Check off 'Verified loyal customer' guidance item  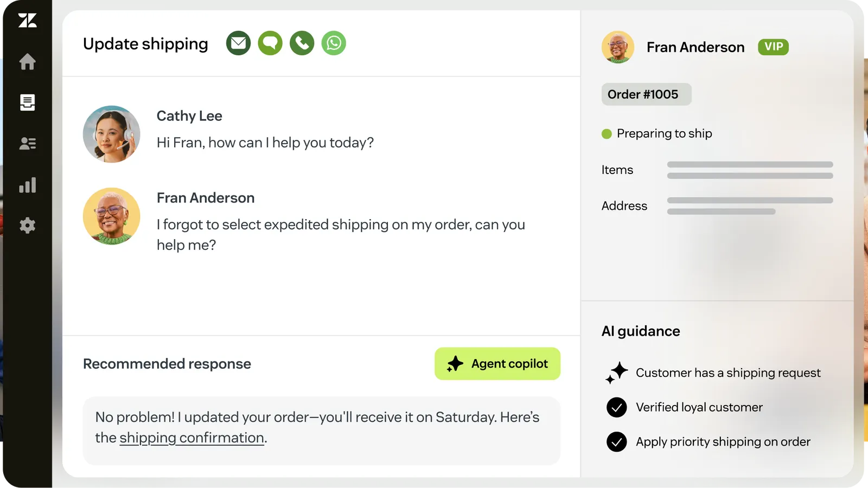616,407
